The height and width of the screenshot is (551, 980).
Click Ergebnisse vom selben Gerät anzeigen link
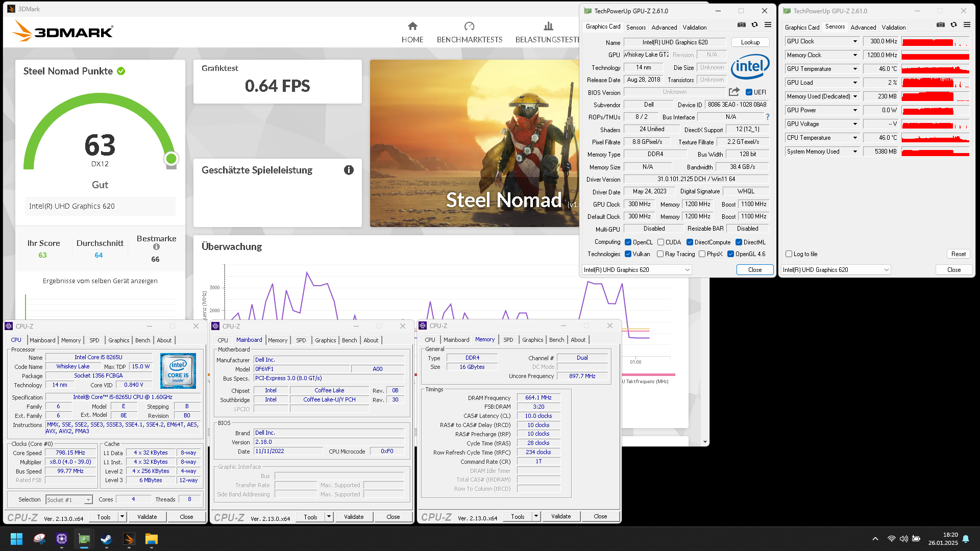point(100,281)
